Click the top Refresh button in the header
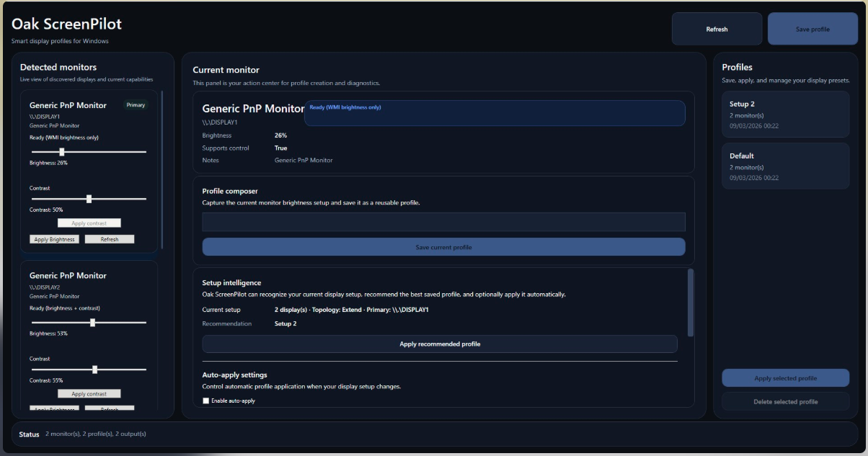The width and height of the screenshot is (868, 456). point(717,30)
